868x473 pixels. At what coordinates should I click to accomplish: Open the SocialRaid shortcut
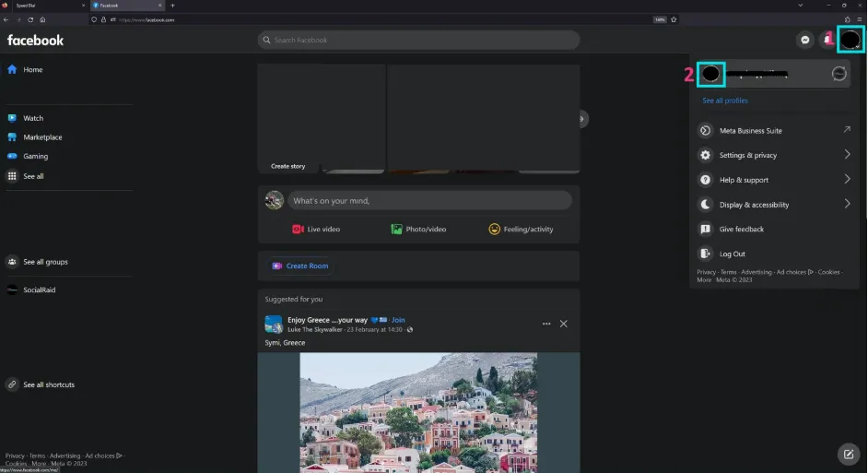39,290
